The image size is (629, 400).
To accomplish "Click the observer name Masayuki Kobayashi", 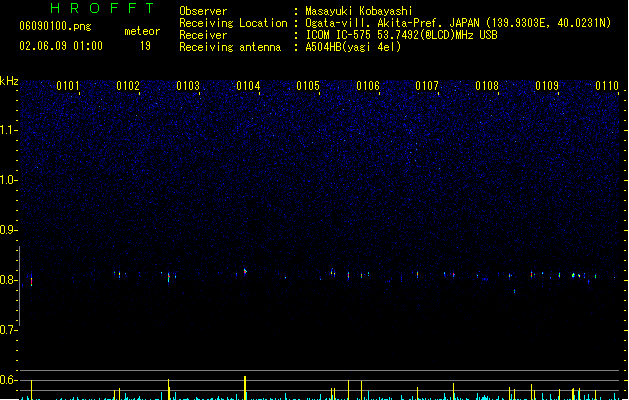I will pyautogui.click(x=359, y=11).
